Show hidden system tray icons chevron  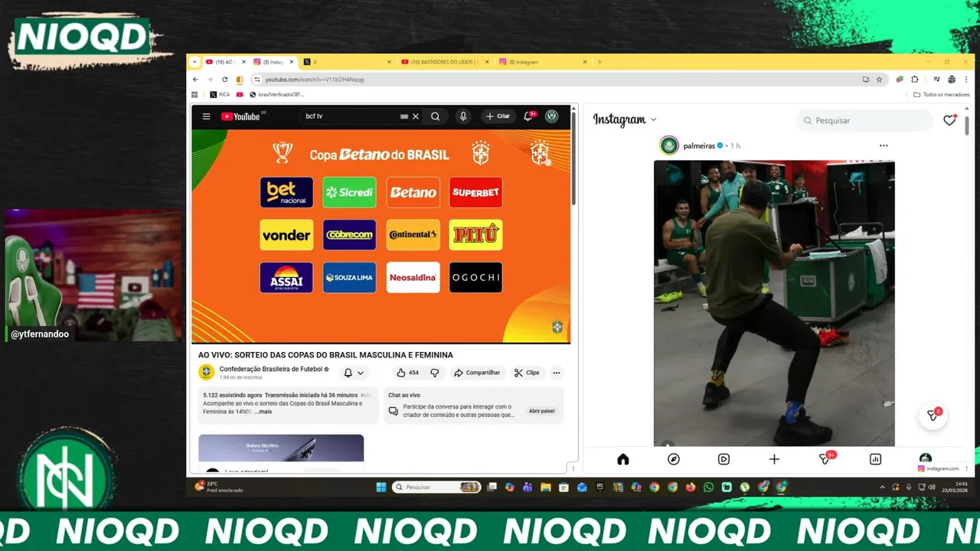884,487
